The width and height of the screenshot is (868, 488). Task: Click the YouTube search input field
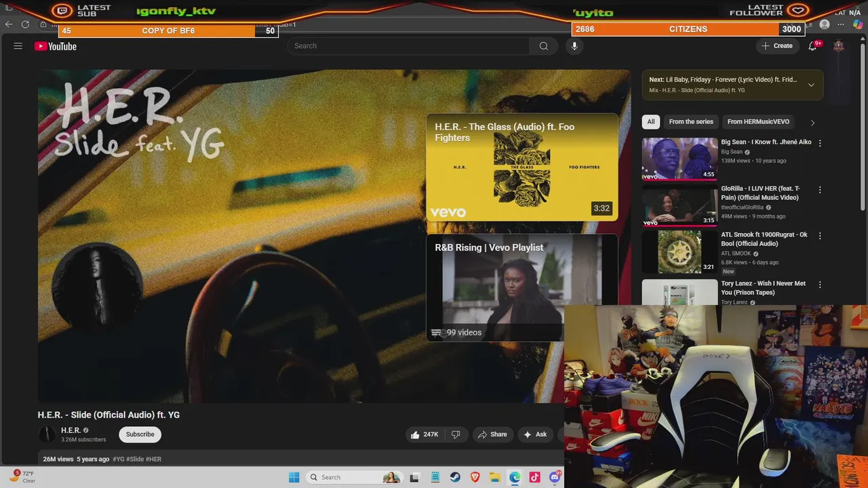(x=408, y=46)
